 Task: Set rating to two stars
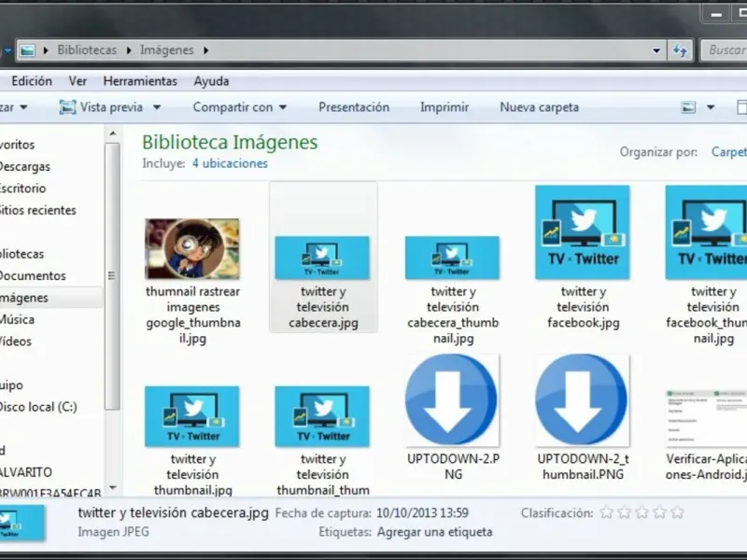[x=624, y=512]
